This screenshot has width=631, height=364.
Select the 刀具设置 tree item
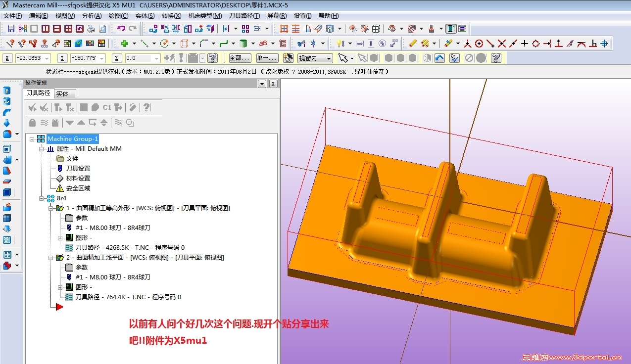[x=78, y=169]
